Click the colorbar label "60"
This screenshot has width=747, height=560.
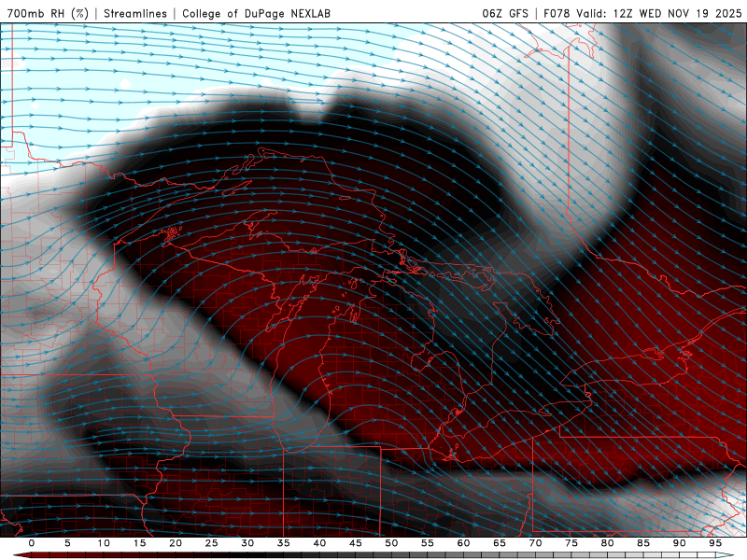click(463, 543)
